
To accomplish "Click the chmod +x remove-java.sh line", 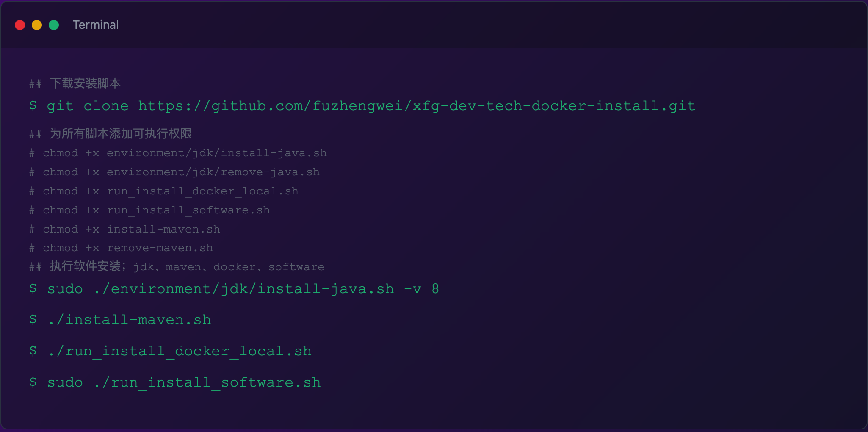I will (x=174, y=172).
